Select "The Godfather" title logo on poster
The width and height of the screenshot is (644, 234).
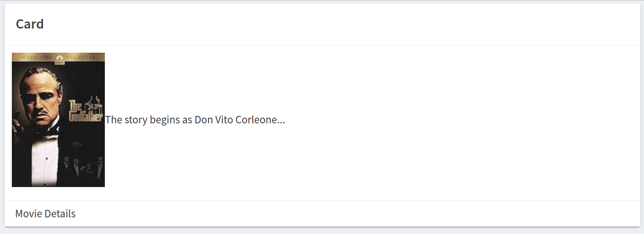pos(86,112)
